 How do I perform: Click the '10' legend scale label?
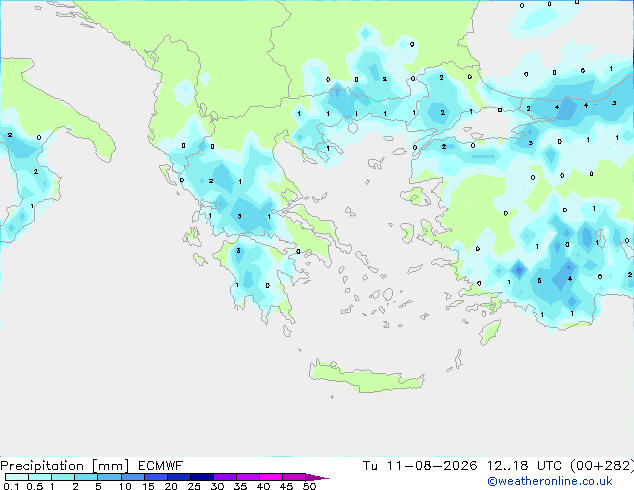point(125,486)
